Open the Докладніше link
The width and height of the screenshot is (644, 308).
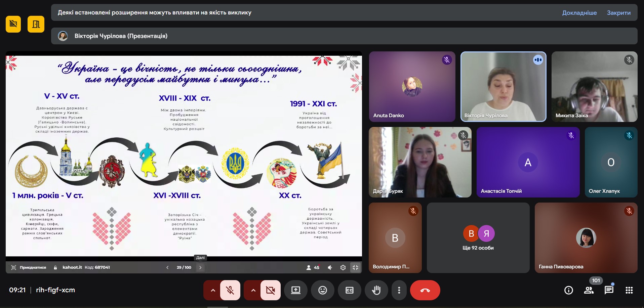click(x=579, y=13)
